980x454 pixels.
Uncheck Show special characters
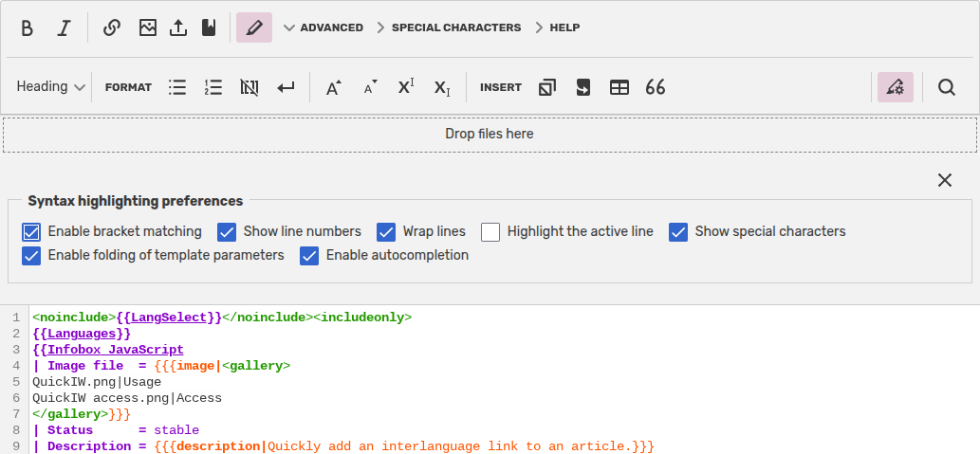click(678, 232)
